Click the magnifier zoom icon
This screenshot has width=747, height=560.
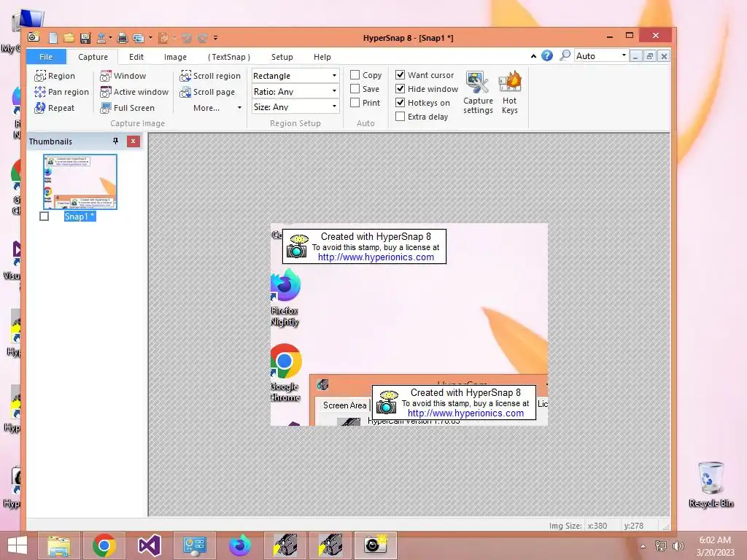point(565,55)
